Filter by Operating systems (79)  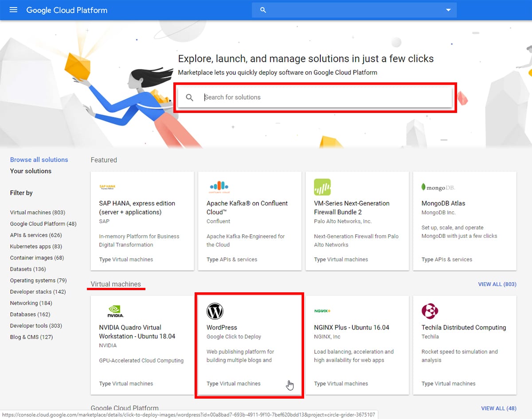click(38, 280)
